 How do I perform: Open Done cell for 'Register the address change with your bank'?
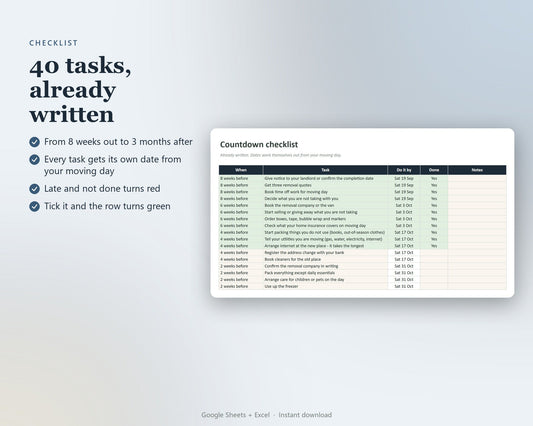pyautogui.click(x=434, y=253)
